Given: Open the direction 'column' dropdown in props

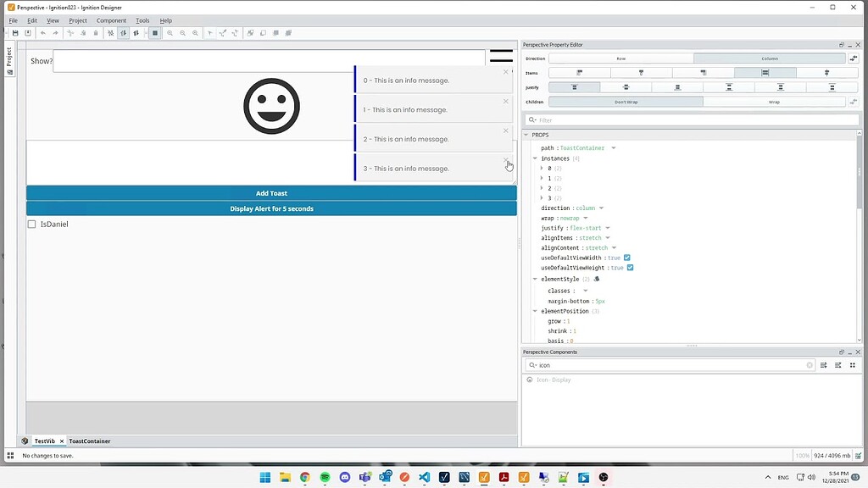Looking at the screenshot, I should [601, 208].
